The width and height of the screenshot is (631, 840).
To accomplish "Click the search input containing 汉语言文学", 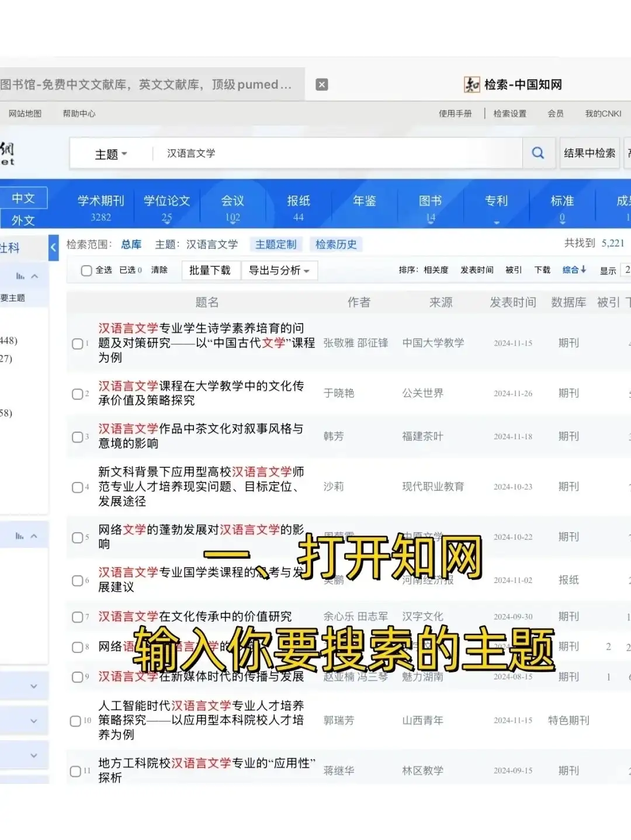I will point(292,154).
